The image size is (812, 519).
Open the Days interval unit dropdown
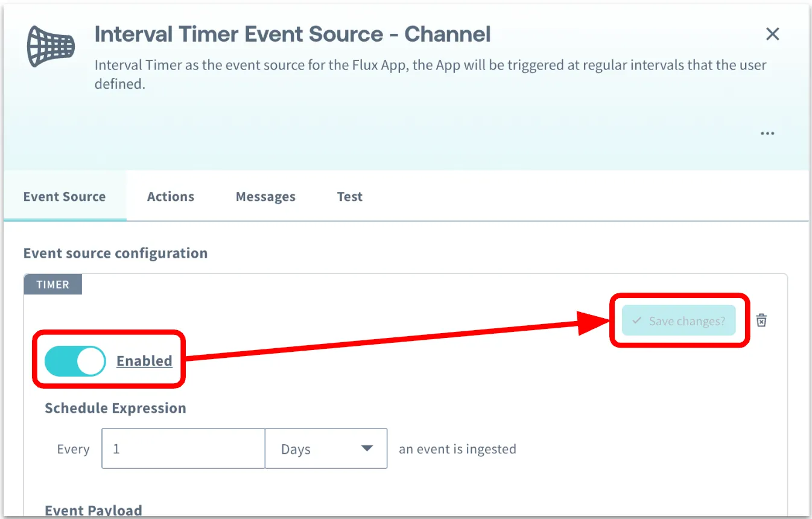[x=326, y=448]
